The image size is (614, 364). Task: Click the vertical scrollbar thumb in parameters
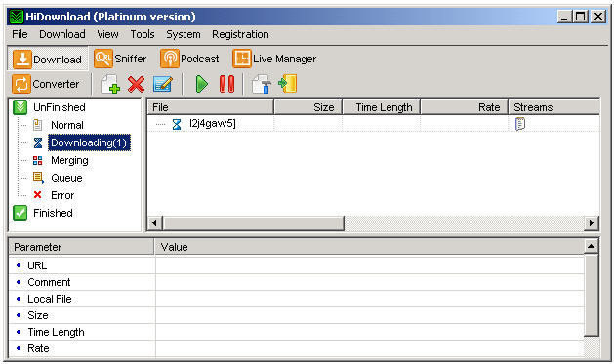(591, 295)
